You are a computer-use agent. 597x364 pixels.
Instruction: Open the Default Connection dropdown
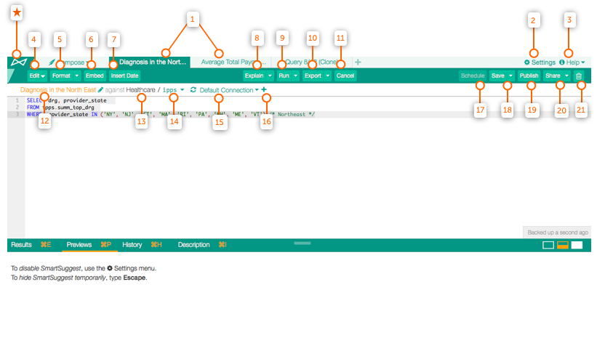coord(229,90)
